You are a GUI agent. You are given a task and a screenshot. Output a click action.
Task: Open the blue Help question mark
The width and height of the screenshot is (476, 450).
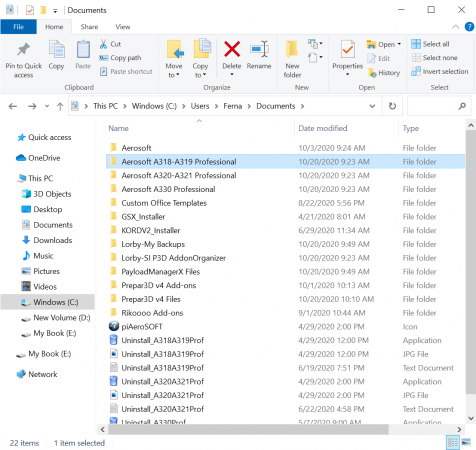point(469,27)
